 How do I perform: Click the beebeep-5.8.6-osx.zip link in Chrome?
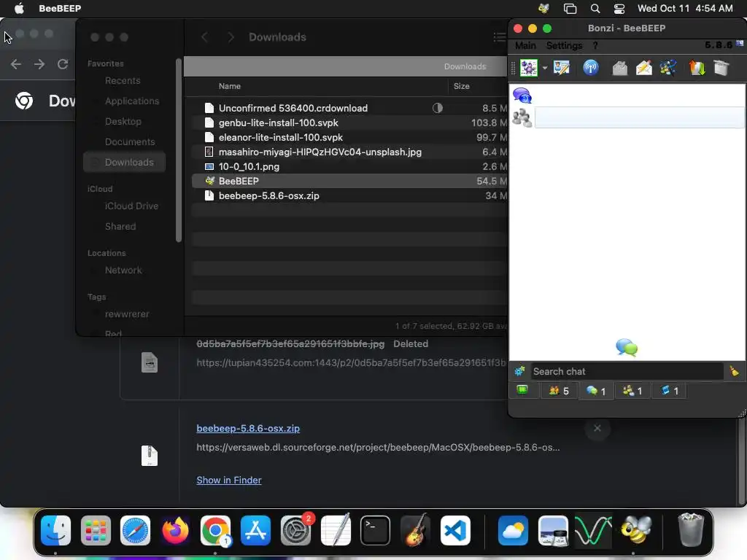pyautogui.click(x=248, y=429)
